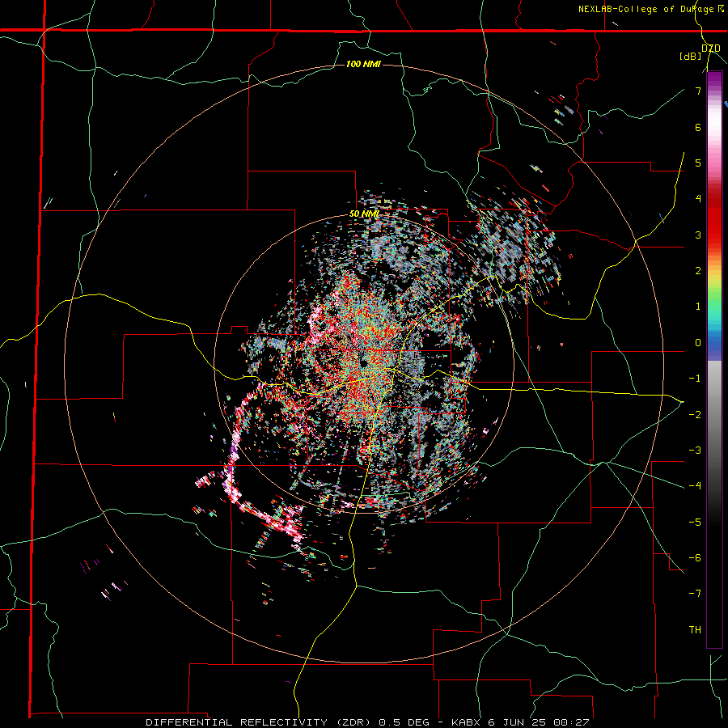Viewport: 728px width, 728px height.
Task: Click the 3 dB scale label
Action: pos(698,235)
